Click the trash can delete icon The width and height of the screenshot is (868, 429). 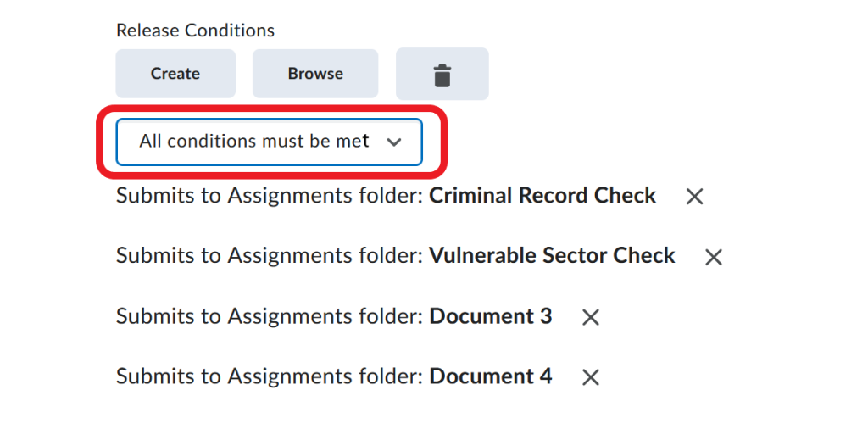442,74
